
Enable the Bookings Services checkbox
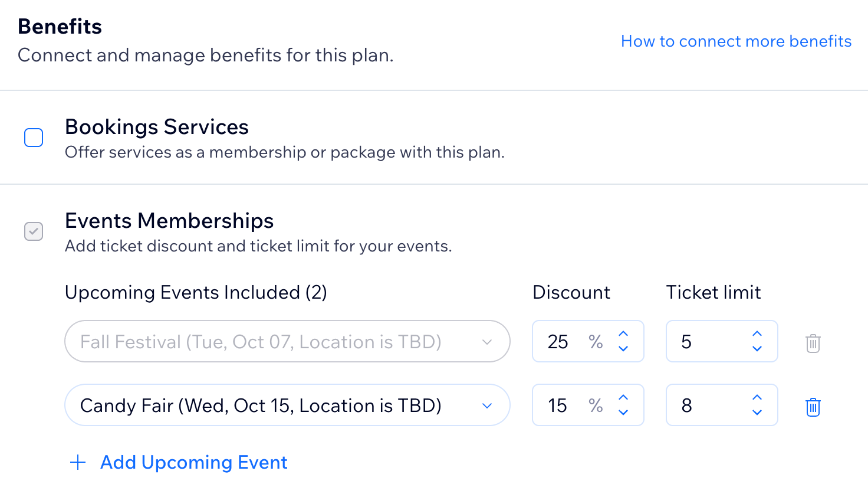click(x=34, y=138)
